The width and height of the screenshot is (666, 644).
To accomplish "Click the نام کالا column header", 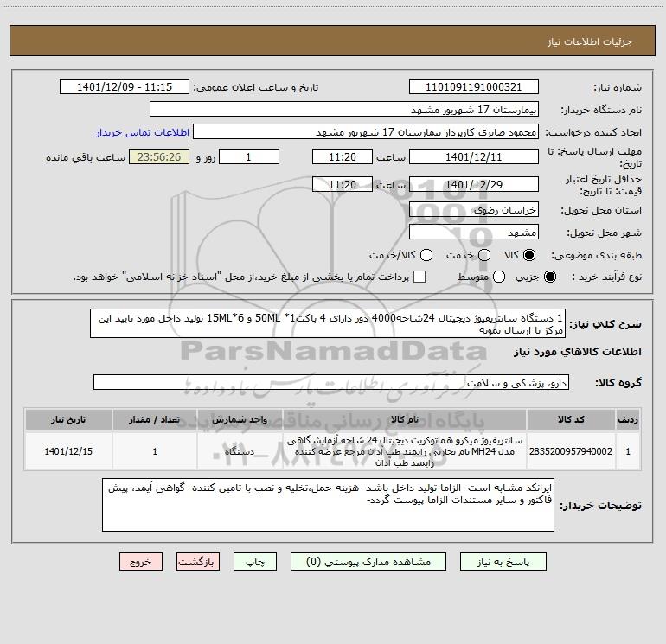I will pyautogui.click(x=405, y=419).
